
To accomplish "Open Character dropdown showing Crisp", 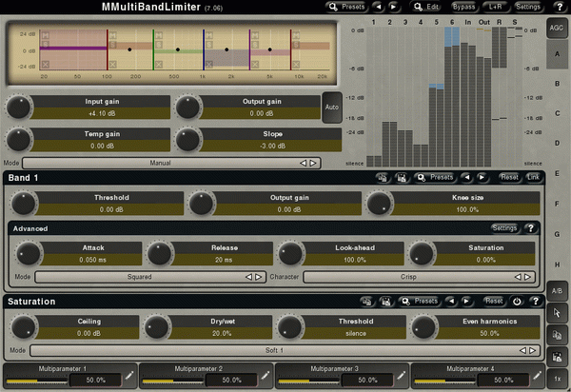I will coord(419,277).
